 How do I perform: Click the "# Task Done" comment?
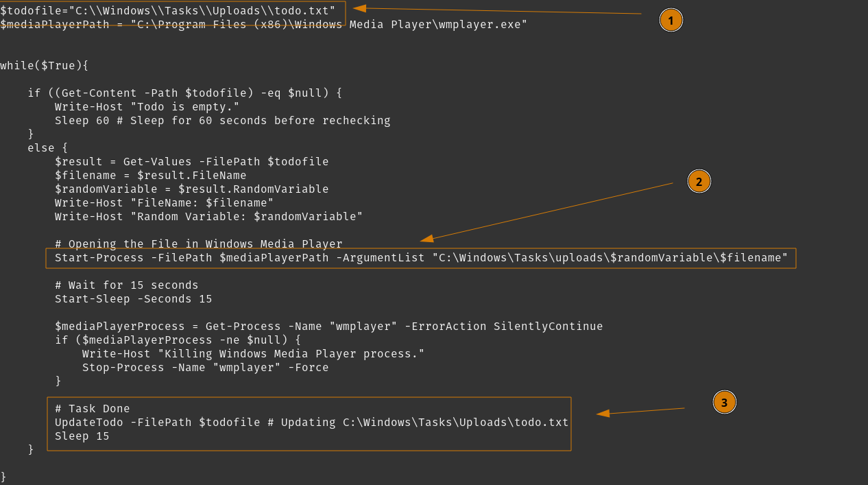[92, 409]
